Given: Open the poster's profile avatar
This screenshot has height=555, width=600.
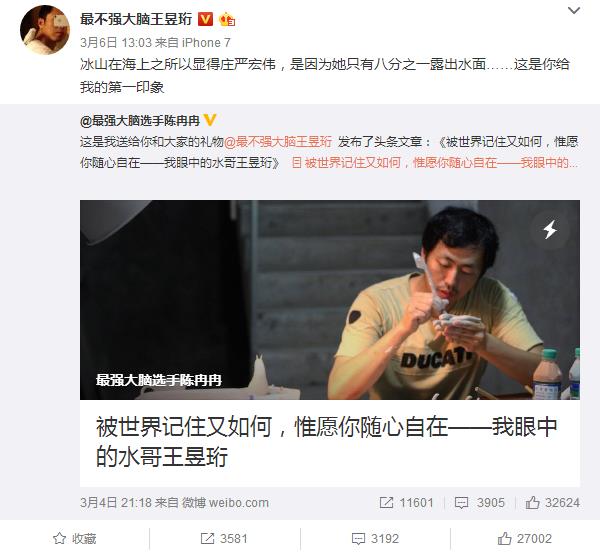Looking at the screenshot, I should pyautogui.click(x=45, y=30).
